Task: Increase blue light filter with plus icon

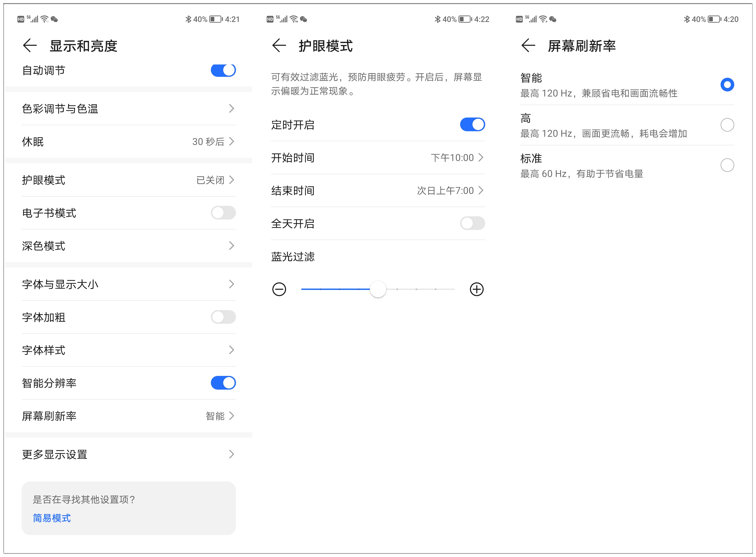Action: 477,289
